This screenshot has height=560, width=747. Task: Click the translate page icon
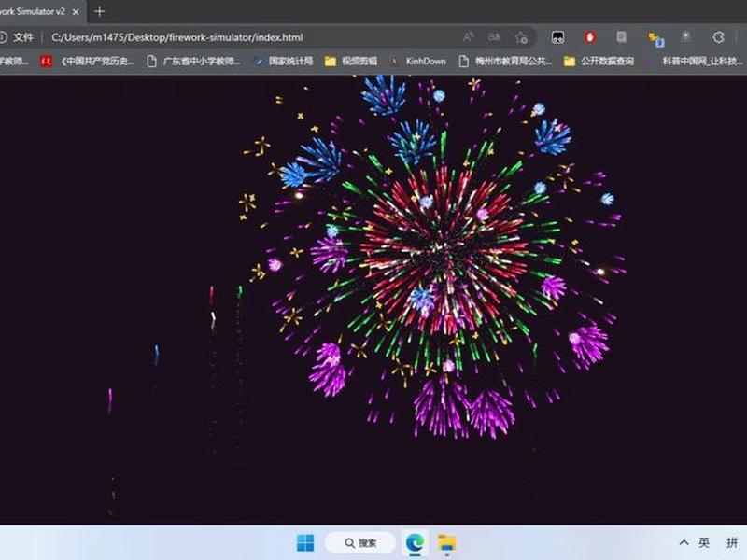(495, 37)
